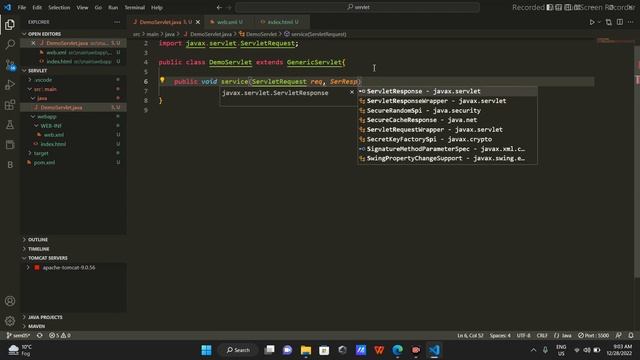The height and width of the screenshot is (360, 640).
Task: Click the Java language mode status entry
Action: point(562,336)
